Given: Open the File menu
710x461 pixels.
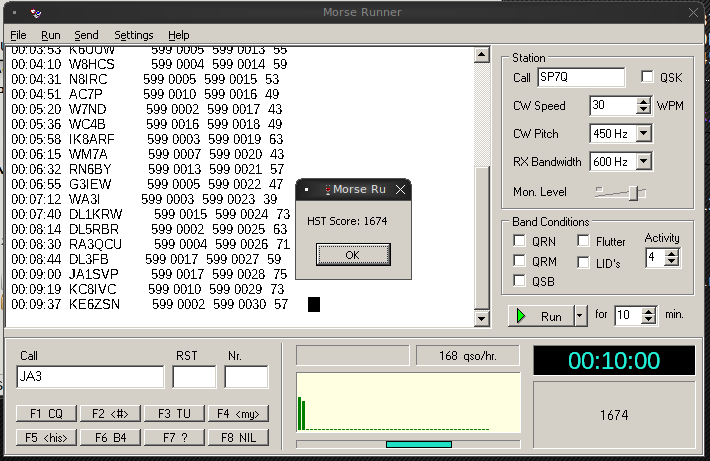Looking at the screenshot, I should coord(18,35).
